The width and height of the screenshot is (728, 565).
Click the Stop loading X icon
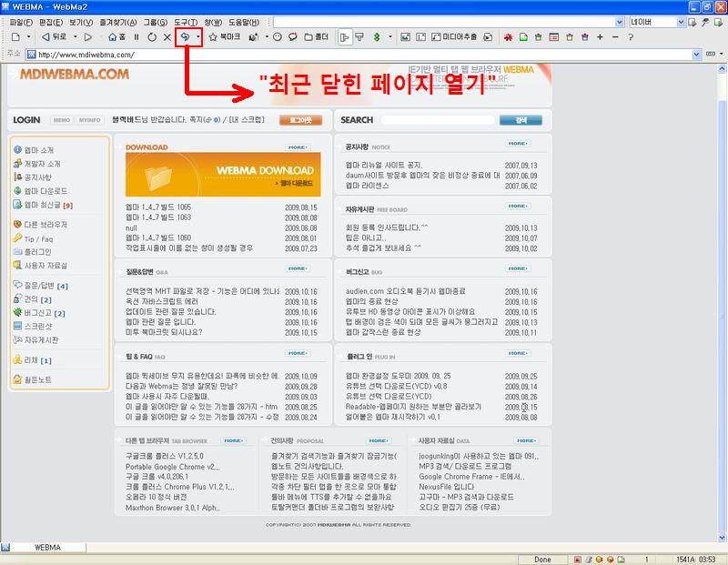click(x=167, y=37)
